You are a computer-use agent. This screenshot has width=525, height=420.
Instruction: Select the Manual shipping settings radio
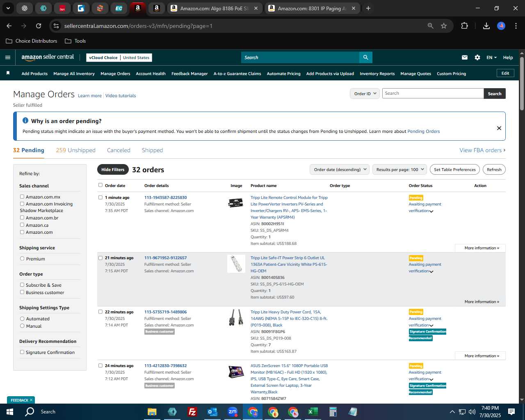point(22,326)
